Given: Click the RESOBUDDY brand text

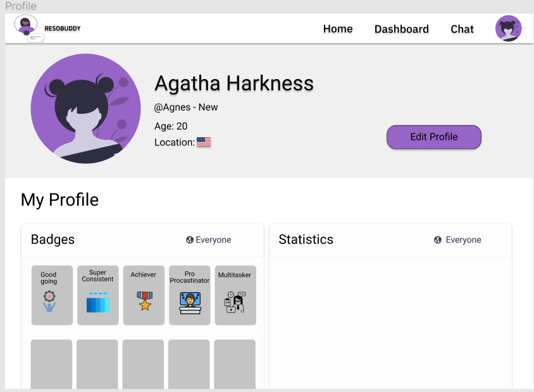Looking at the screenshot, I should (x=63, y=28).
